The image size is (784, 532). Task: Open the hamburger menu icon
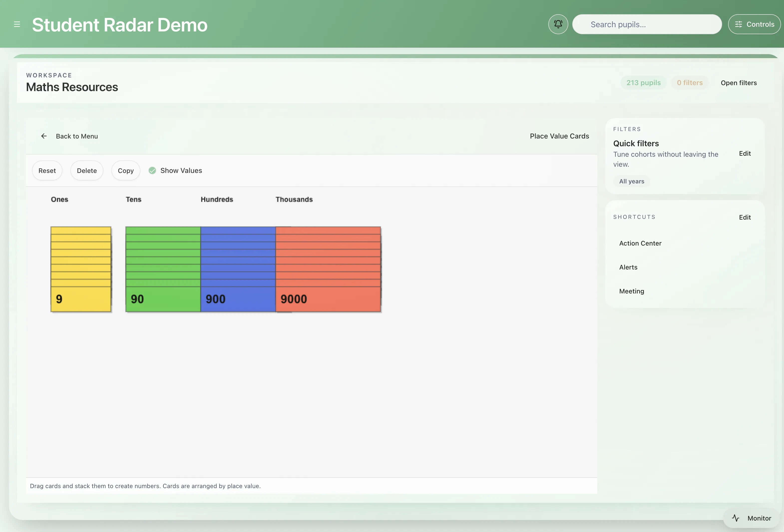click(x=17, y=24)
